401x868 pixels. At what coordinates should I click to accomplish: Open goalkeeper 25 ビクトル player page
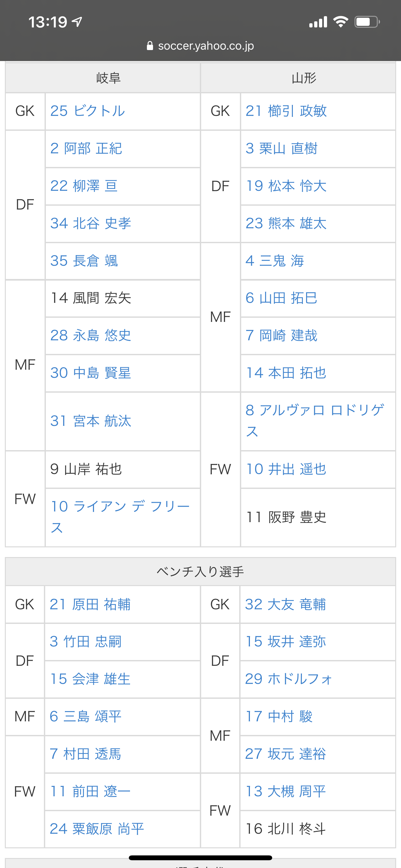click(x=87, y=111)
